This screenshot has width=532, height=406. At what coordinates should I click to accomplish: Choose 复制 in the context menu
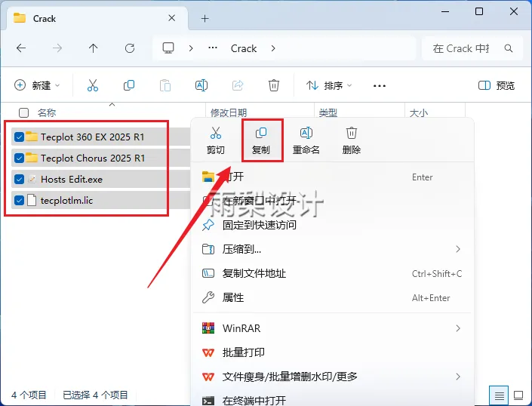261,140
